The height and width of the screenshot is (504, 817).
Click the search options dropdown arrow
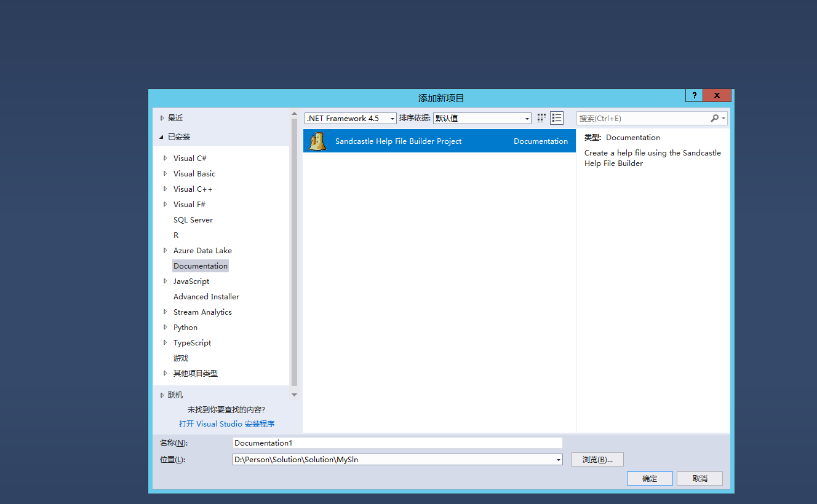coord(723,119)
